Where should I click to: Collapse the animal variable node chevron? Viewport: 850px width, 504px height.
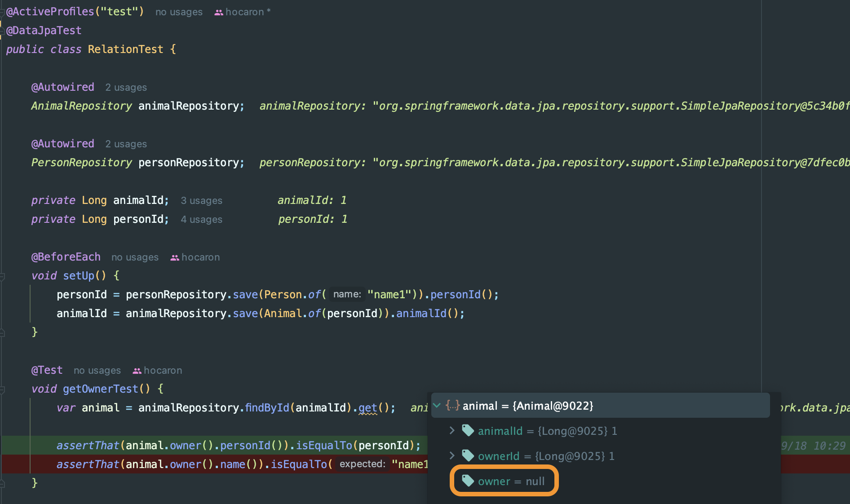coord(437,406)
